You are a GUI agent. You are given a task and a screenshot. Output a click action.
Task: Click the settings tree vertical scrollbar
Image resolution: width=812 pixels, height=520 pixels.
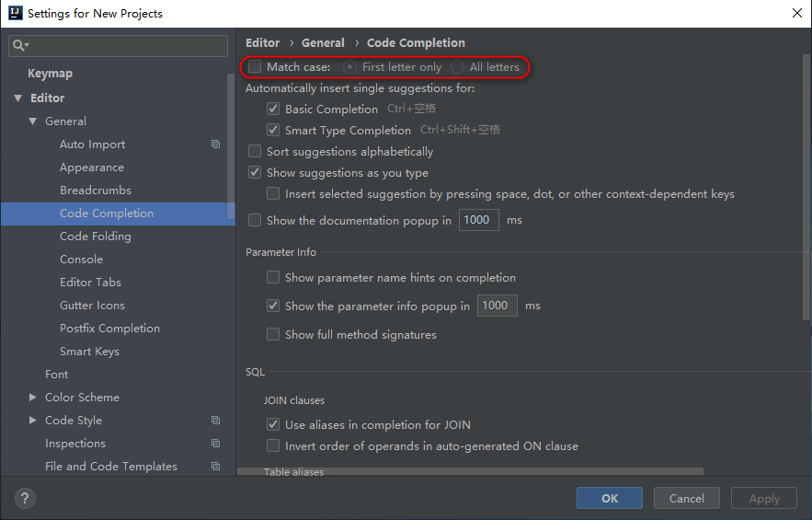pos(231,147)
